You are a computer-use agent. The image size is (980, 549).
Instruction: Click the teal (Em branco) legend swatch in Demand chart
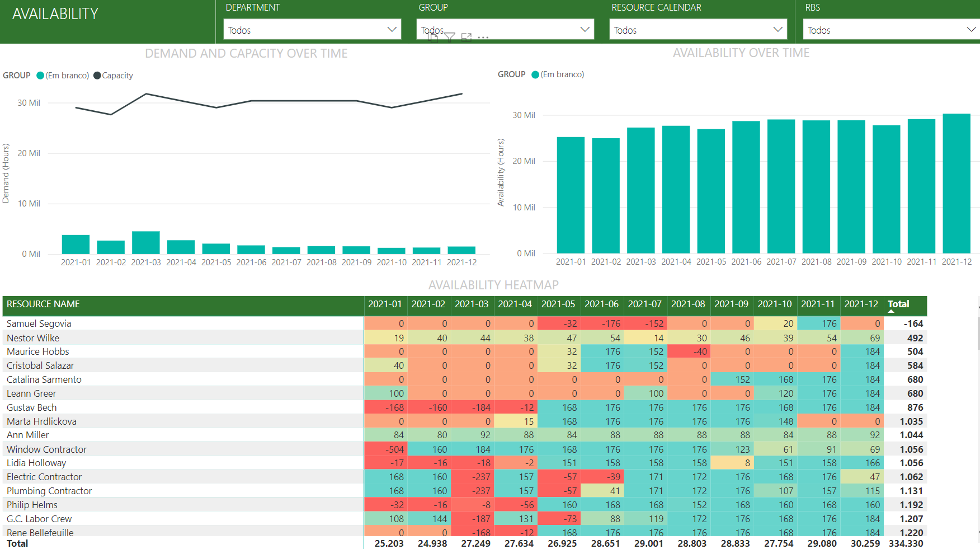40,76
